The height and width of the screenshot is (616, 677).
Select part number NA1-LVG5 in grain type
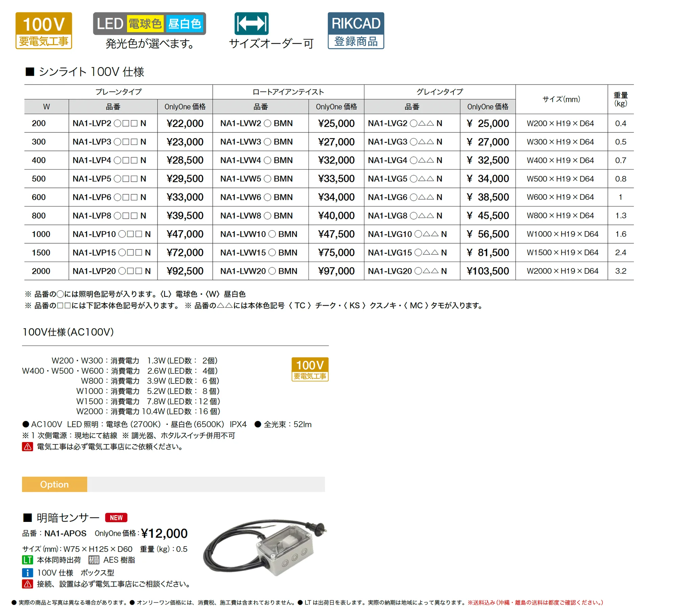pos(405,179)
